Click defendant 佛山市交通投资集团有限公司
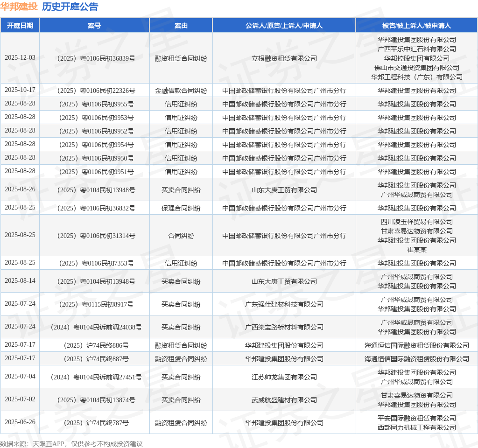 tap(417, 68)
